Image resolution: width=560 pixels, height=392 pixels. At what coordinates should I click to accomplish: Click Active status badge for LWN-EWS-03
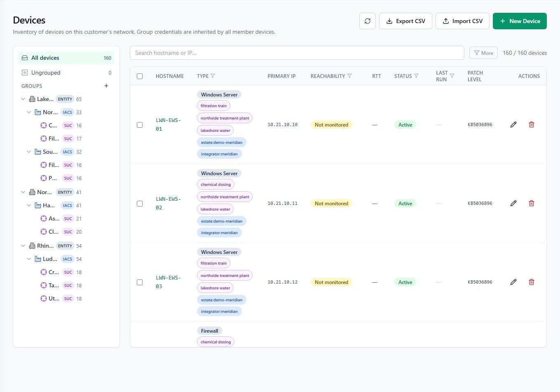coord(405,282)
